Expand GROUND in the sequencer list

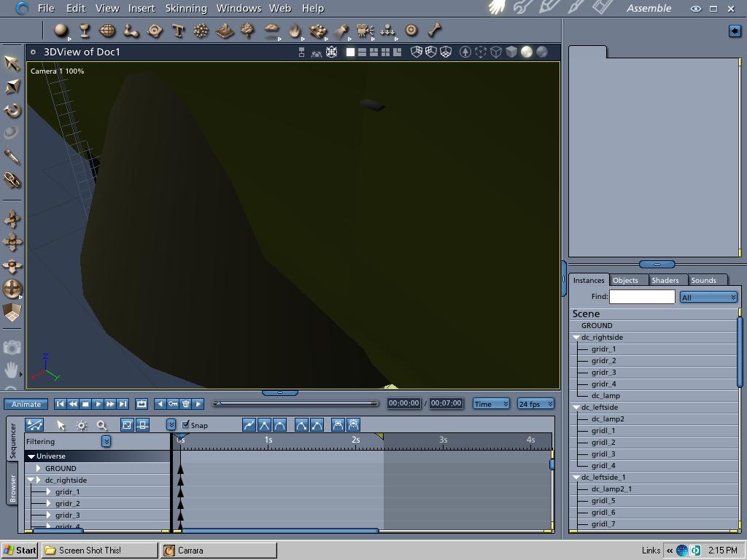coord(39,468)
